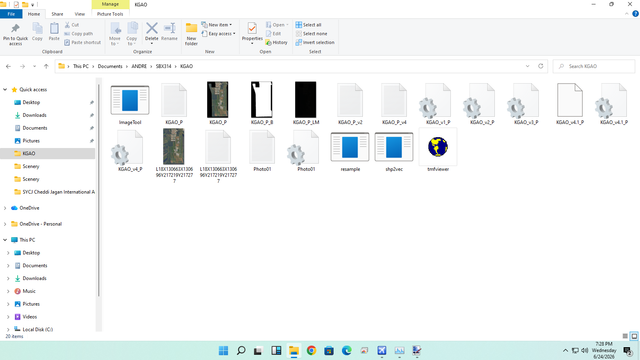Image resolution: width=640 pixels, height=360 pixels.
Task: Expand the address bar history dropdown
Action: pyautogui.click(x=527, y=66)
